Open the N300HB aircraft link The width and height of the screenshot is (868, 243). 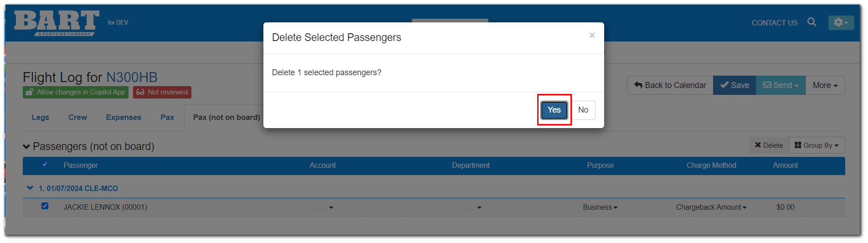[x=132, y=78]
